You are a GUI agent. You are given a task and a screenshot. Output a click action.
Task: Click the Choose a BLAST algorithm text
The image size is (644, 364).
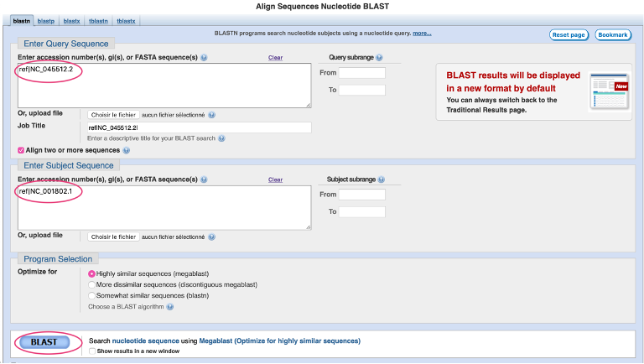[126, 307]
